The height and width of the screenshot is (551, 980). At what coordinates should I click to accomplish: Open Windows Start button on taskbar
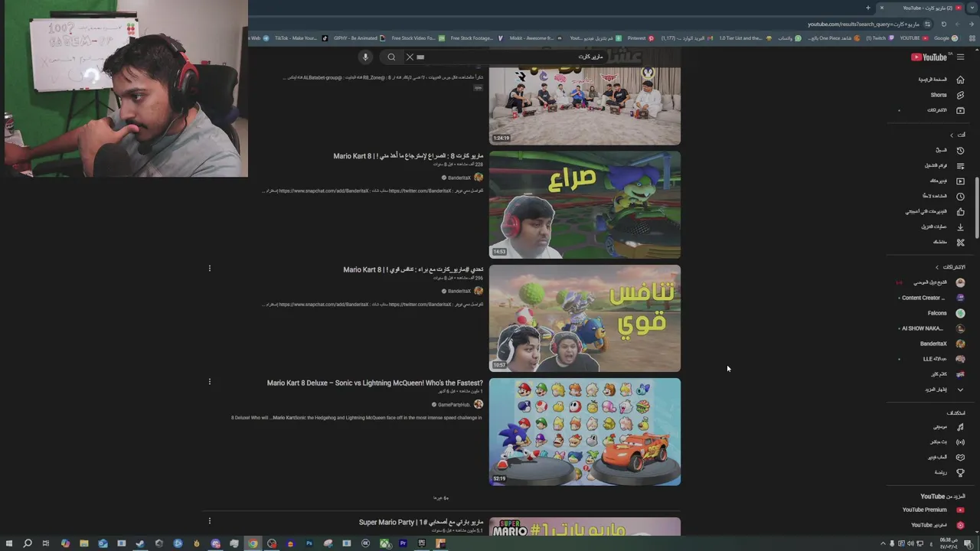(8, 543)
